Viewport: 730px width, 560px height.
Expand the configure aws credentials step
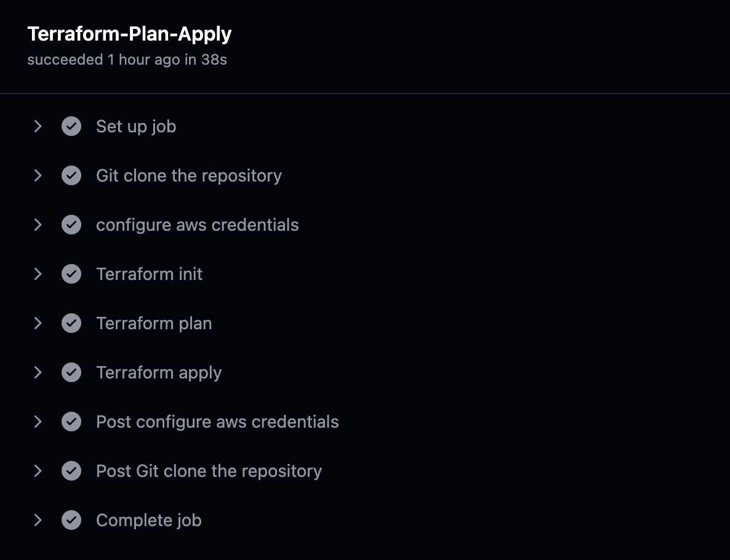pos(38,225)
